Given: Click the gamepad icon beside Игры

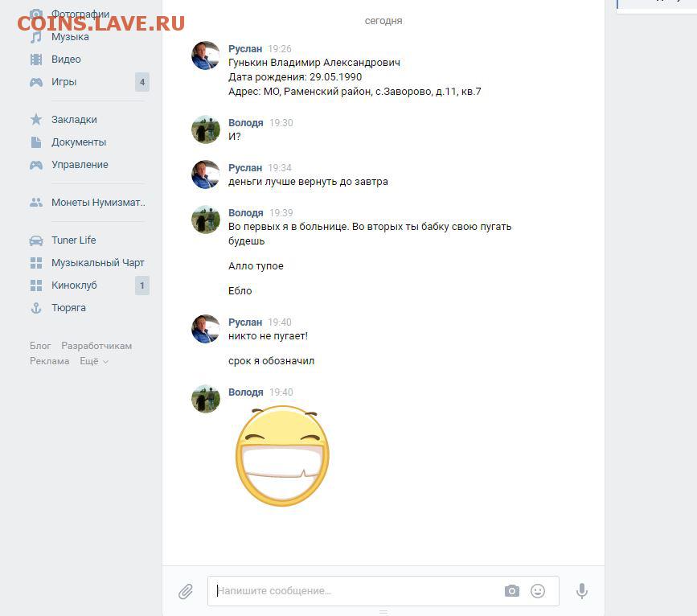Looking at the screenshot, I should (x=36, y=82).
